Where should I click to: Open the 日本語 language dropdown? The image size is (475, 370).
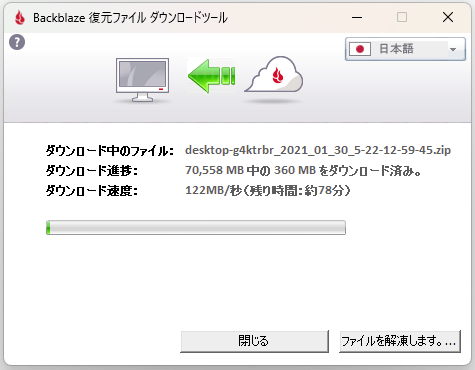(405, 49)
